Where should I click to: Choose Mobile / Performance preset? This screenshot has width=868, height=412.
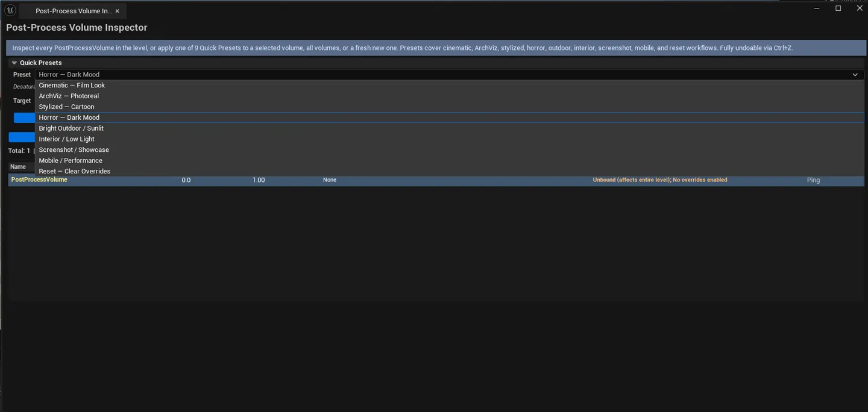(x=449, y=161)
